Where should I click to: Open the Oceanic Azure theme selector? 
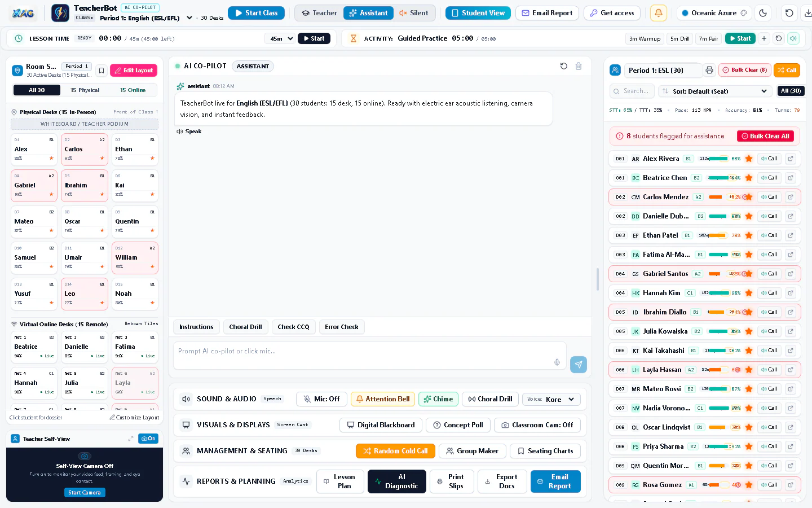click(713, 13)
